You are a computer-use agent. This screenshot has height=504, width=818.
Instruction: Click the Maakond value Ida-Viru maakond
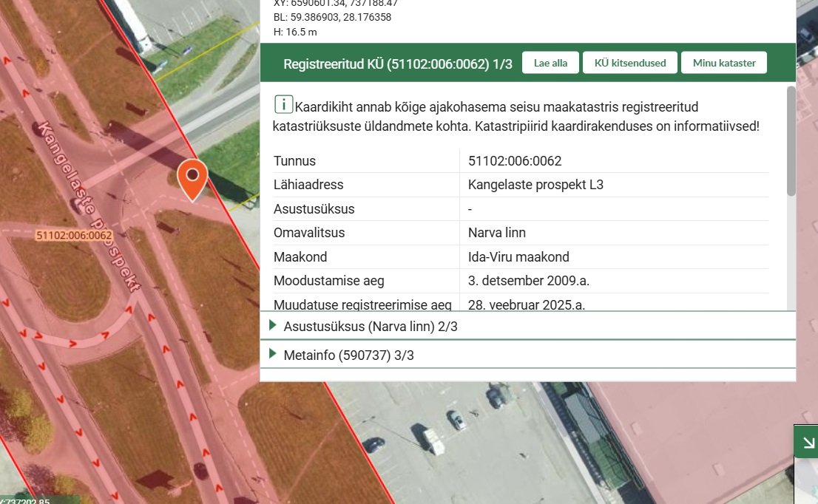coord(518,257)
